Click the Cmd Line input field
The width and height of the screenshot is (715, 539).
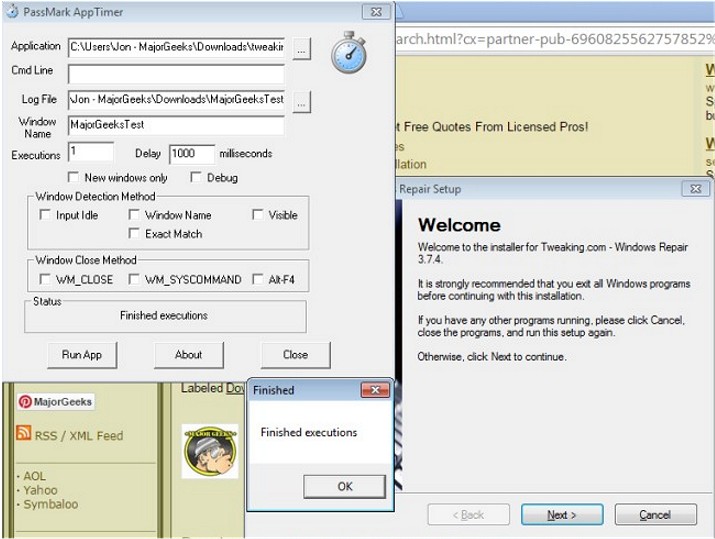(176, 73)
